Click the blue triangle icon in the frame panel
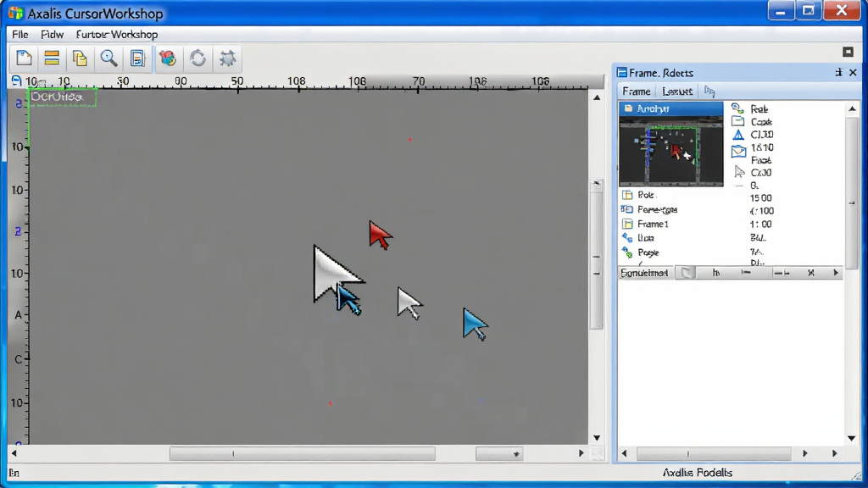This screenshot has width=868, height=488. [x=738, y=135]
